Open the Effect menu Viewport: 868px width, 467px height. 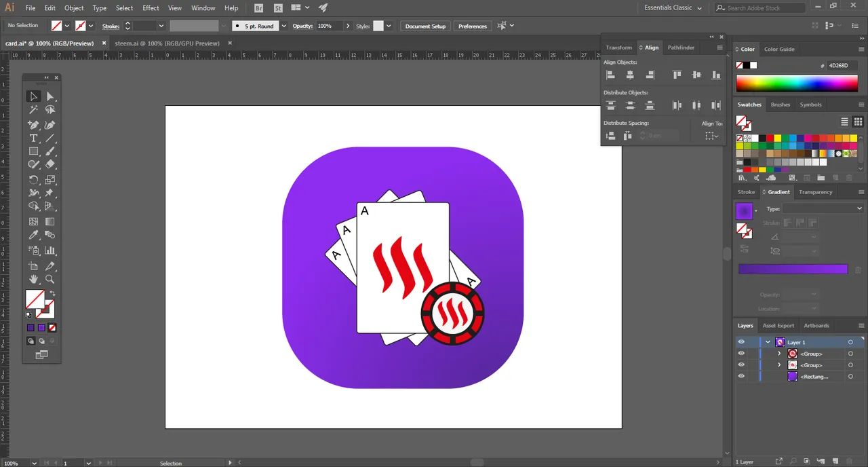click(x=151, y=8)
